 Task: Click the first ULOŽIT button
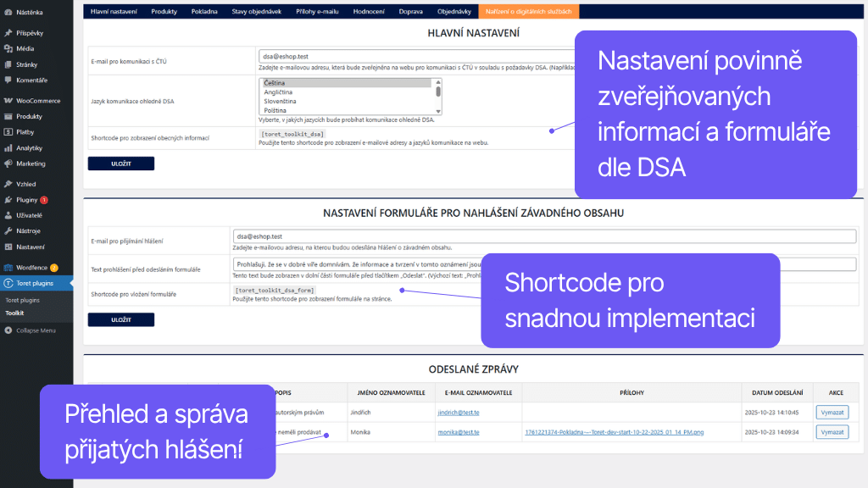point(120,163)
